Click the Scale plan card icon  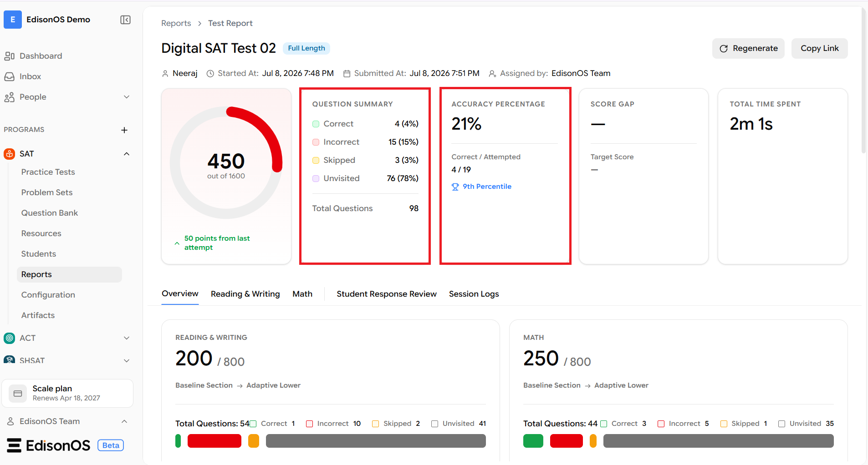pos(18,394)
